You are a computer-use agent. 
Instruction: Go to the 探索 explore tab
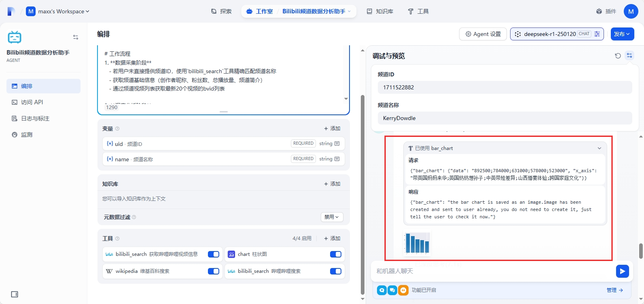(x=222, y=11)
